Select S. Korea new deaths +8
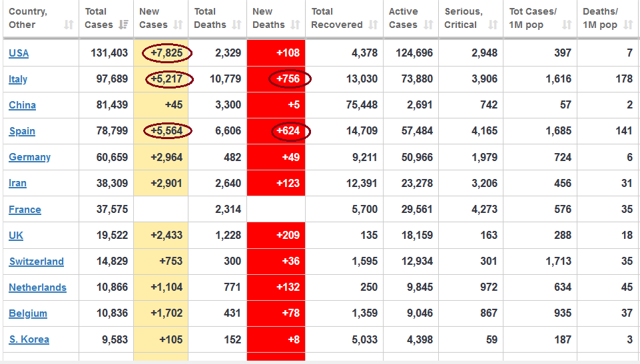Image resolution: width=640 pixels, height=364 pixels. click(294, 339)
